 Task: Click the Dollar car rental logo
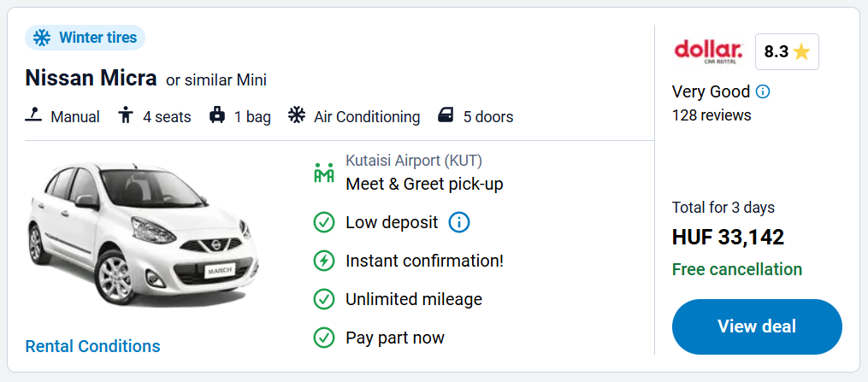[708, 51]
